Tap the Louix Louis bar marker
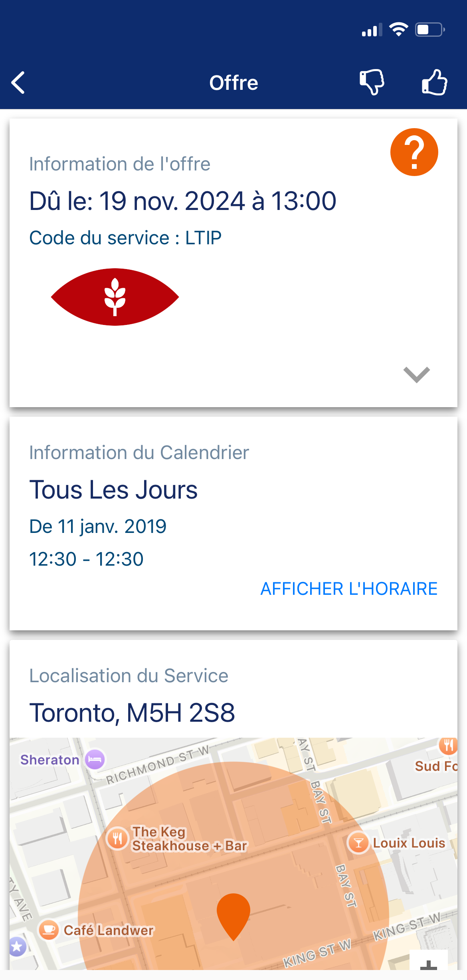467x980 pixels. click(x=358, y=843)
